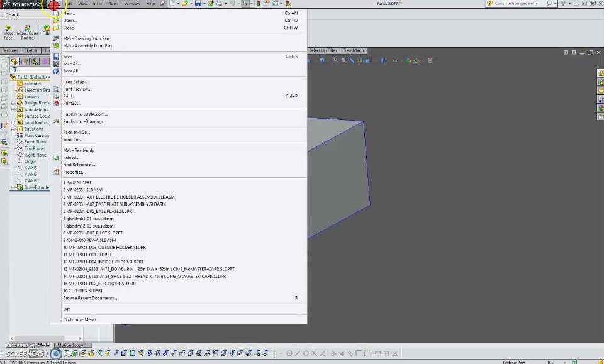
Task: Open the PropertyManager tab icon
Action: pos(25,62)
